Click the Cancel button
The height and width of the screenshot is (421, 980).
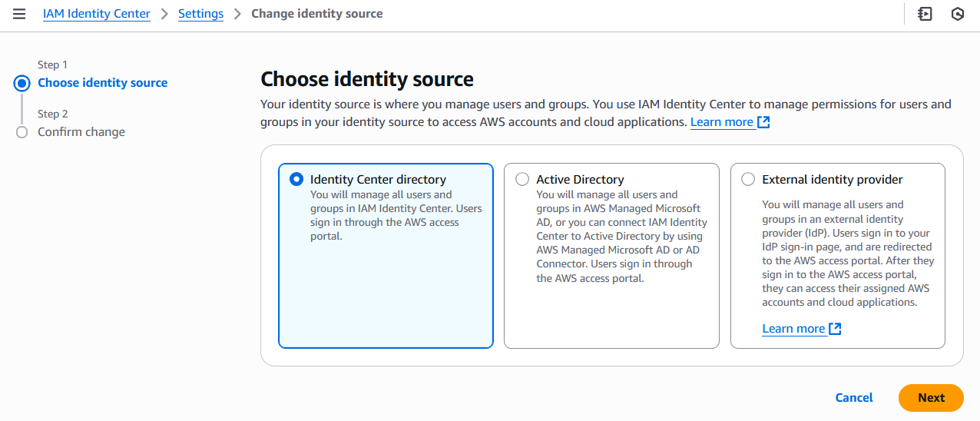click(854, 397)
